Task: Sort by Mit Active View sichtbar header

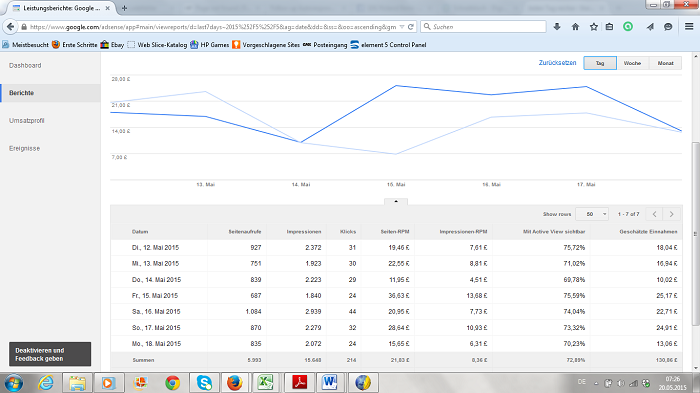Action: [x=554, y=232]
